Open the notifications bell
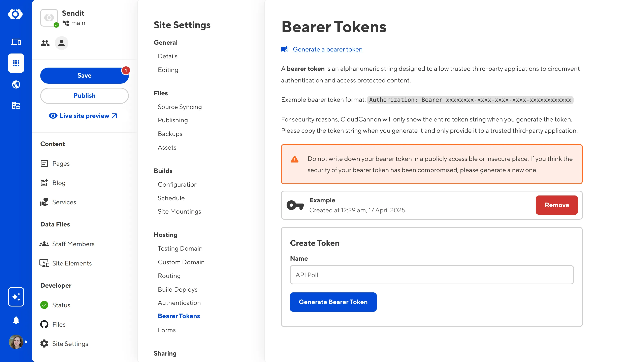 tap(16, 320)
